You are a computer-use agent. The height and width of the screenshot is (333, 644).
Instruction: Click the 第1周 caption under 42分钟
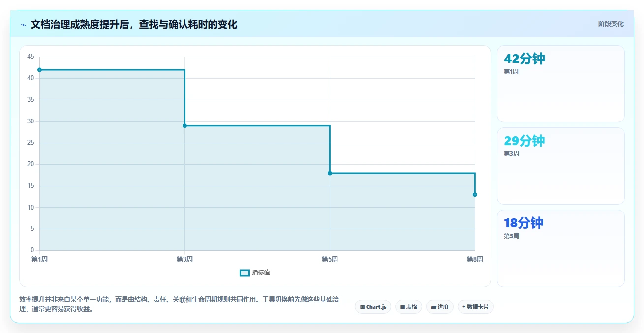click(x=511, y=72)
